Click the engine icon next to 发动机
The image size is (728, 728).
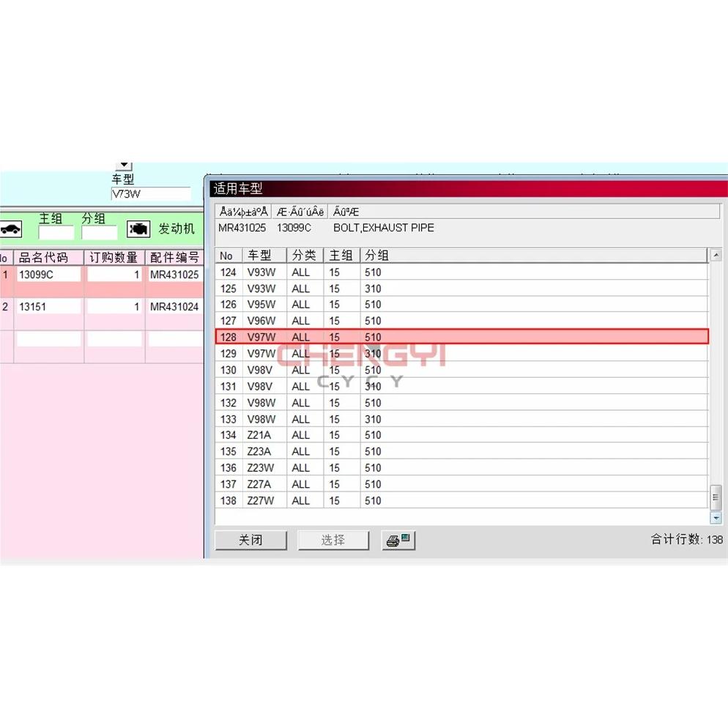tap(138, 229)
